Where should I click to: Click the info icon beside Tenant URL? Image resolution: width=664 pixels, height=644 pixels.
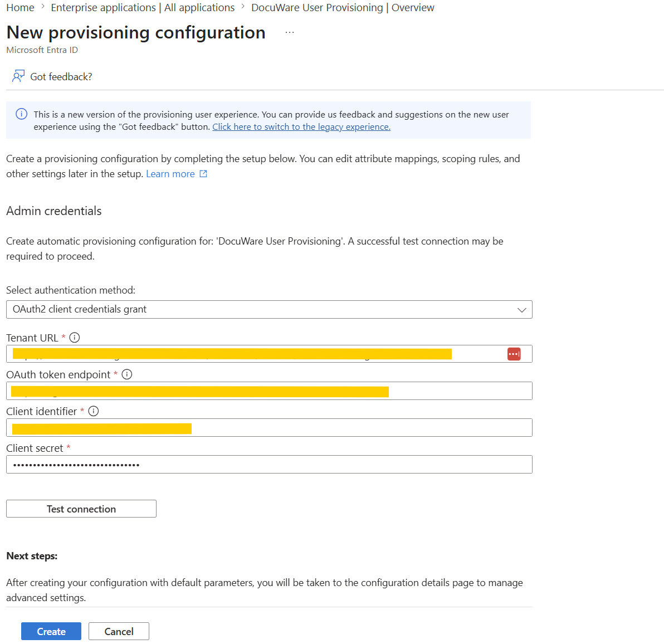pyautogui.click(x=75, y=338)
